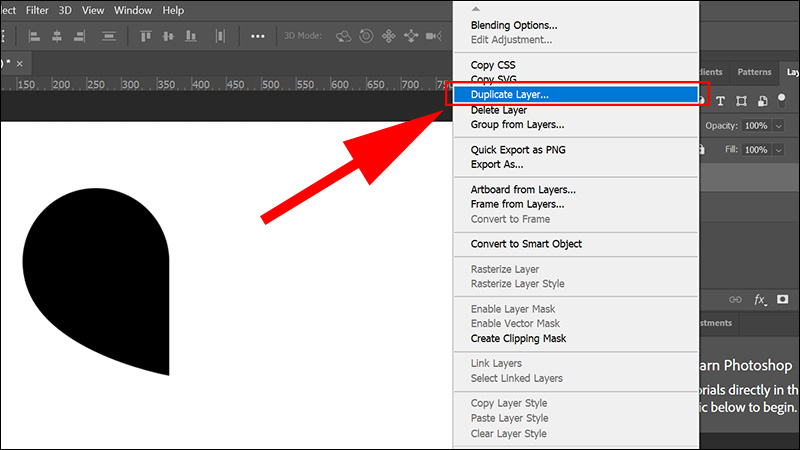Open the Filter menu in menu bar
The width and height of the screenshot is (800, 450).
point(39,10)
